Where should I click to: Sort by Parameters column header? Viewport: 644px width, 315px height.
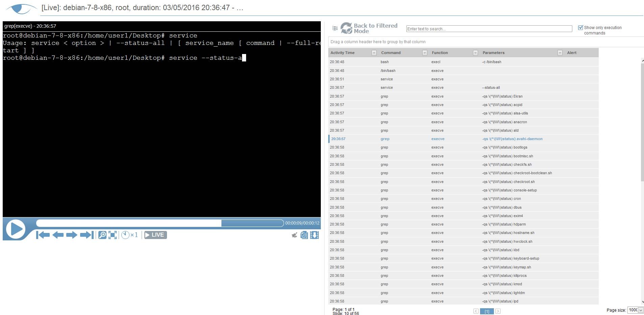click(494, 53)
